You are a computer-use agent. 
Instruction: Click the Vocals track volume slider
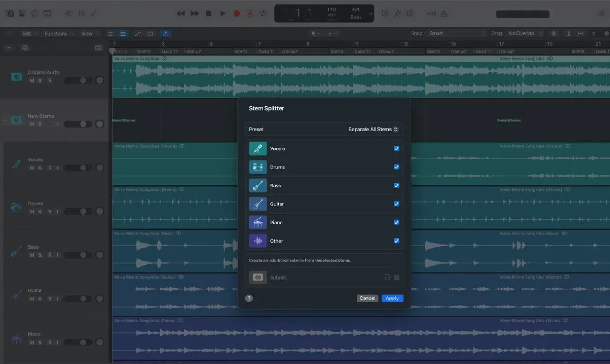click(x=78, y=168)
